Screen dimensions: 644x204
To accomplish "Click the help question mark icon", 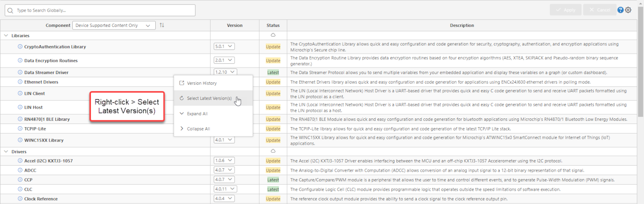I will 620,10.
